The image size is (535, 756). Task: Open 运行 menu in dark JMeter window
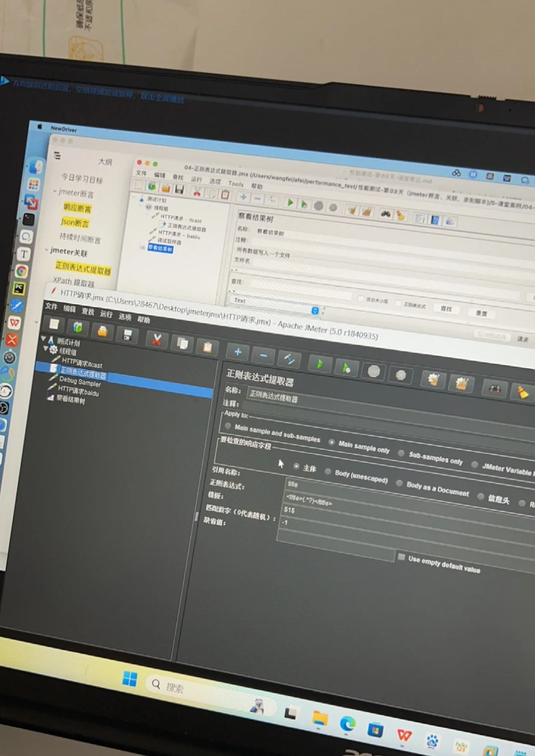click(x=106, y=314)
